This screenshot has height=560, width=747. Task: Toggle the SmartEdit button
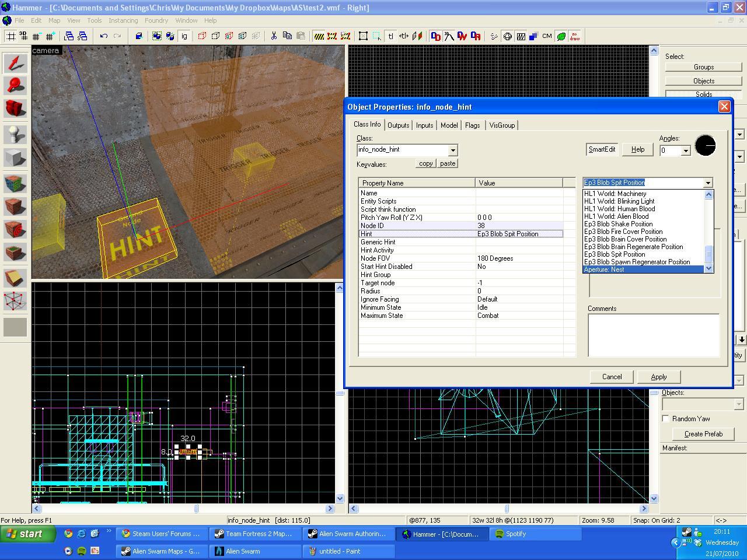[x=602, y=149]
